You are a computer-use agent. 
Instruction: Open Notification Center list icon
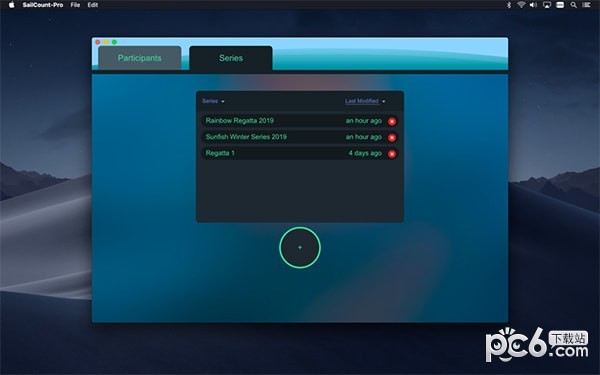tap(586, 5)
